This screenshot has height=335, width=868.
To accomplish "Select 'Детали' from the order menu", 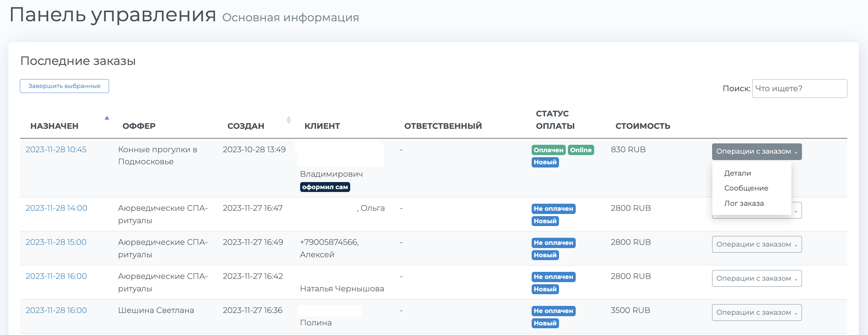I will point(737,174).
